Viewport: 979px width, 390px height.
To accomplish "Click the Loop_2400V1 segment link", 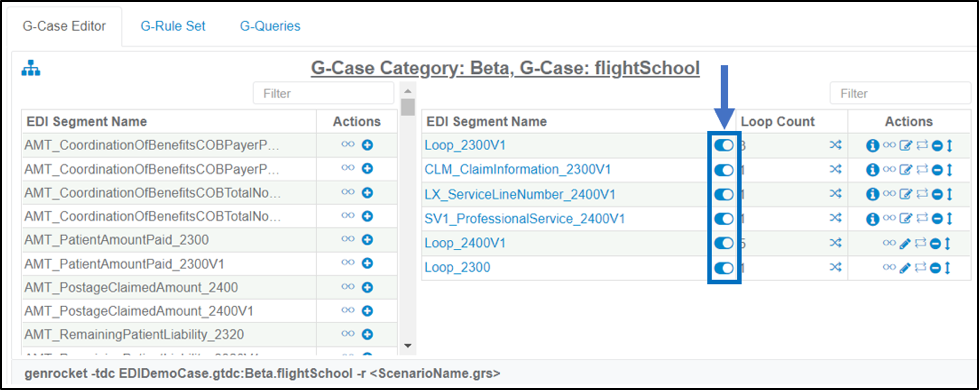I will pos(465,243).
